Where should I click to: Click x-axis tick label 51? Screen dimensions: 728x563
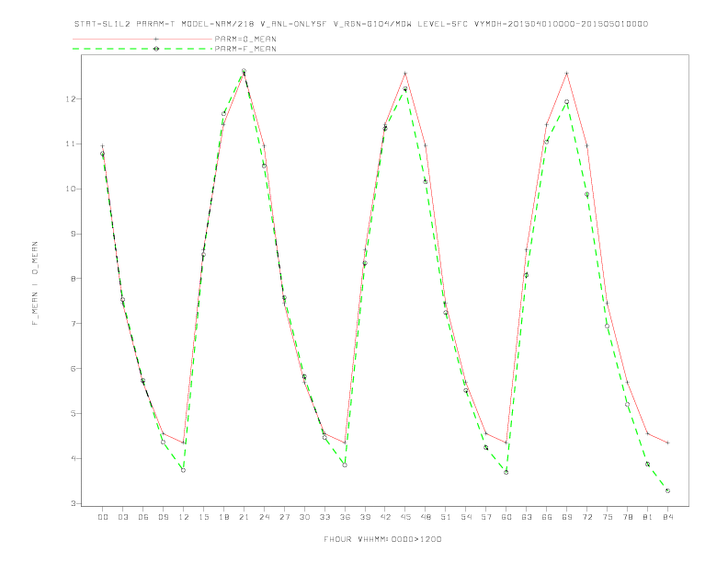[x=446, y=517]
